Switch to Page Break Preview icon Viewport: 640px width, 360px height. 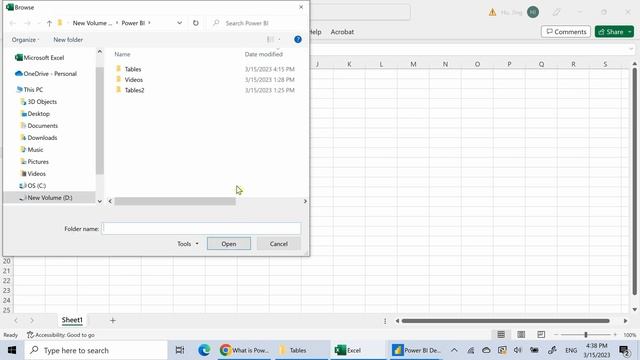pos(541,335)
